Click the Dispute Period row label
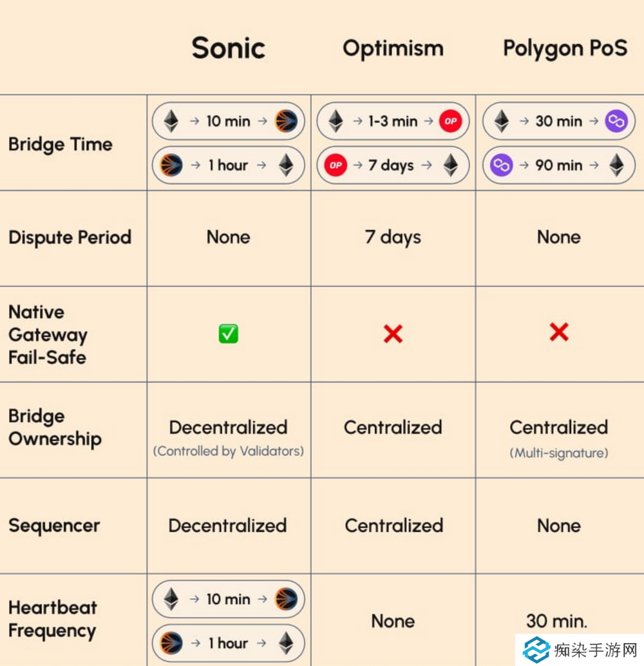Image resolution: width=644 pixels, height=666 pixels. [70, 237]
